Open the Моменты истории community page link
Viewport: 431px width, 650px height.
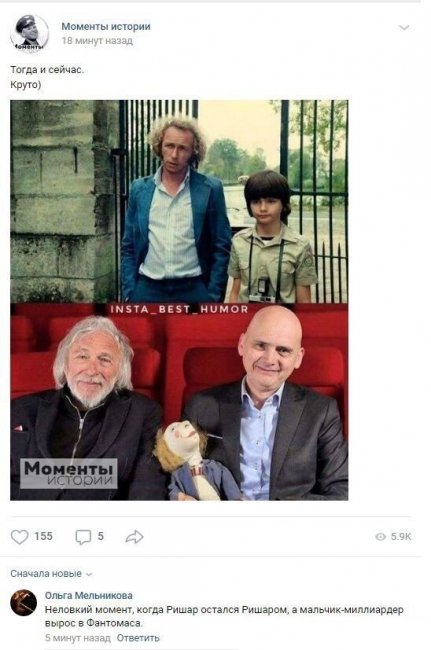pos(106,26)
